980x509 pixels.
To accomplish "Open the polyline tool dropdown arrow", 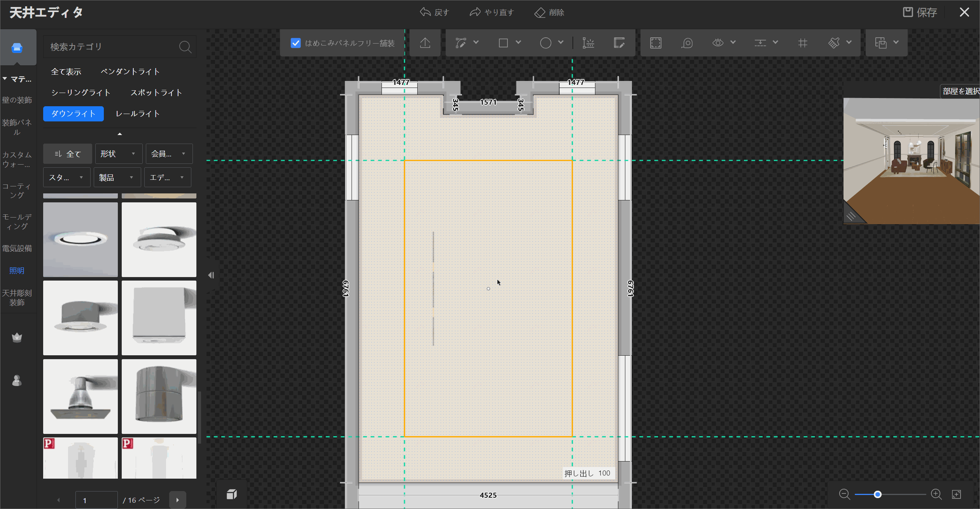I will tap(476, 42).
